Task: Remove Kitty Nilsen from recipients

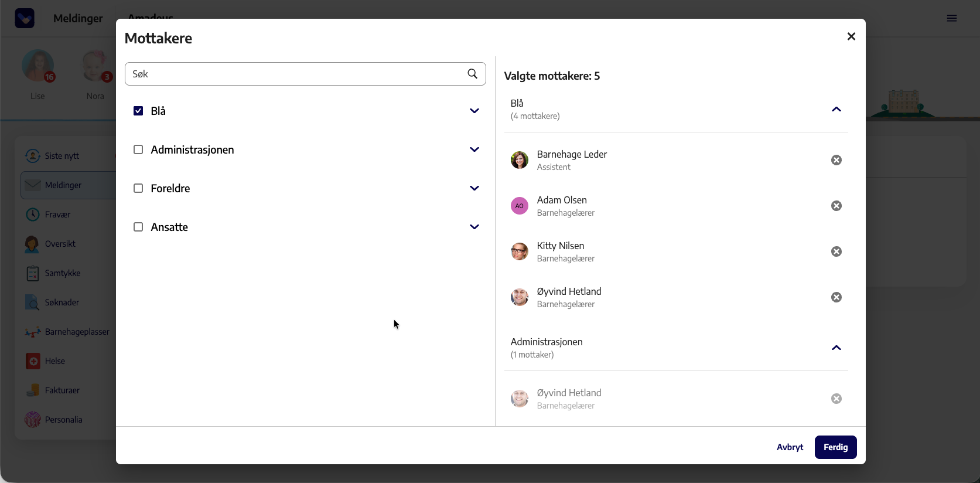Action: click(836, 251)
